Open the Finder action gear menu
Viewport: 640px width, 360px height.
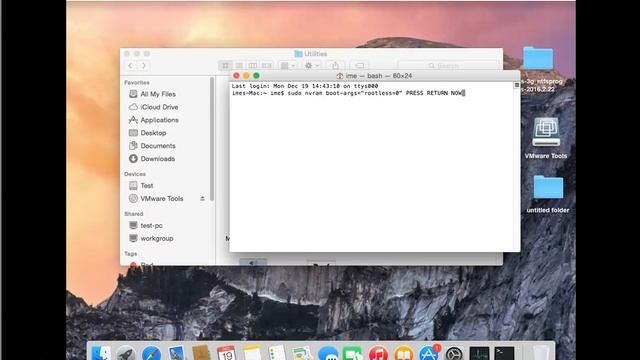tap(312, 65)
